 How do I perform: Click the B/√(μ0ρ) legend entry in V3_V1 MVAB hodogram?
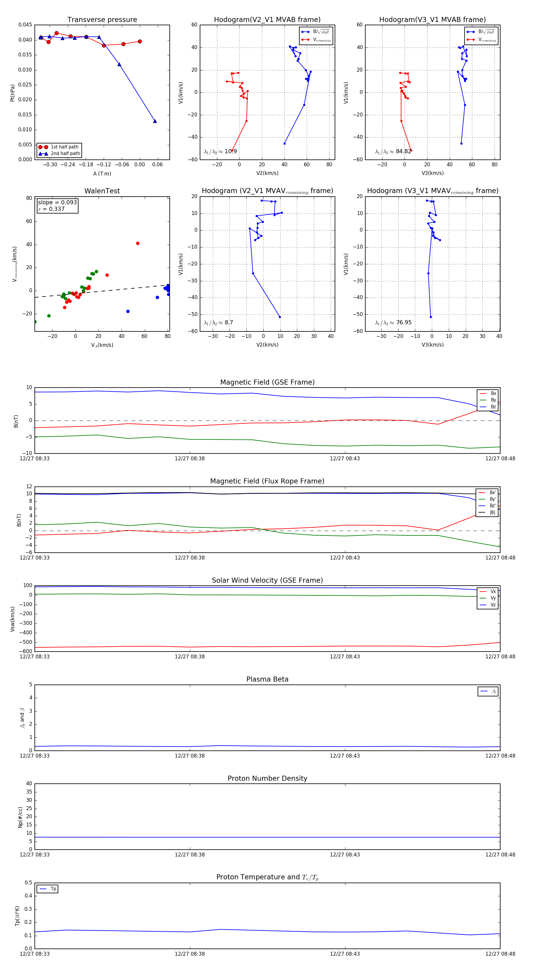tap(481, 32)
